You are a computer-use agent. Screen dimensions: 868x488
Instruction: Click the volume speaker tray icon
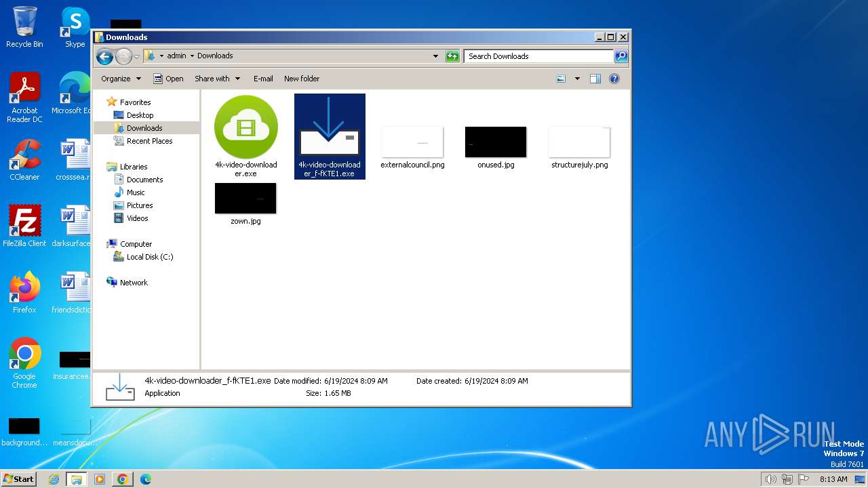pyautogui.click(x=770, y=479)
